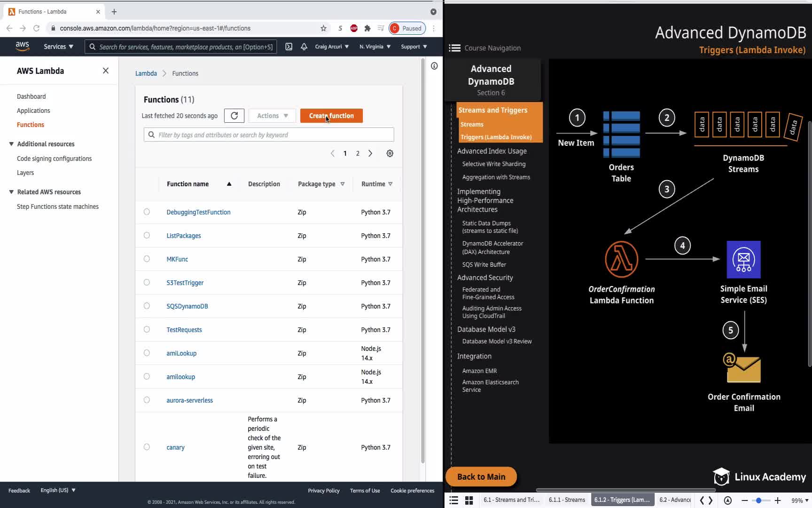Open the Selective Write Sharding lesson
Screen dimensions: 812x508
(x=494, y=164)
